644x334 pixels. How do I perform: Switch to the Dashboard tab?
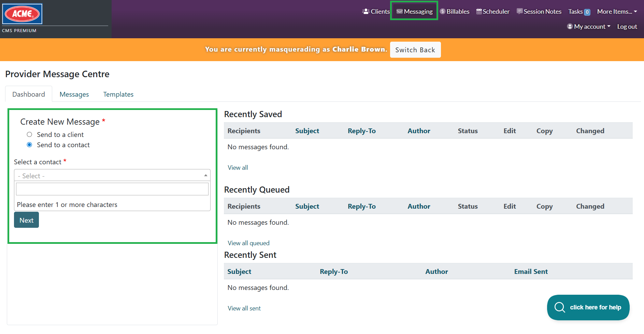29,94
